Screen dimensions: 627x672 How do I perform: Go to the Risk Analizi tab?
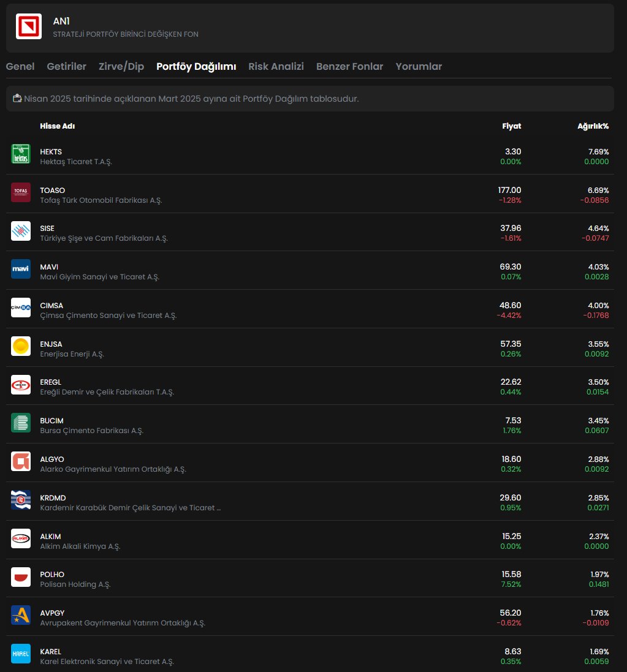coord(276,66)
